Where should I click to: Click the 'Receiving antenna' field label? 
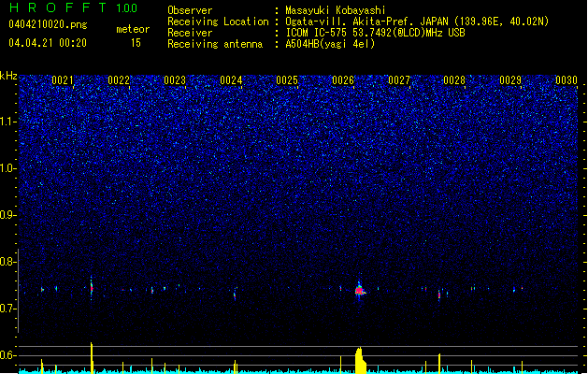click(215, 44)
